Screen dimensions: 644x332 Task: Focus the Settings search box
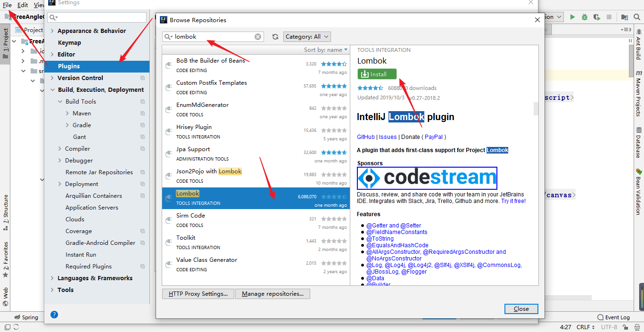(97, 17)
